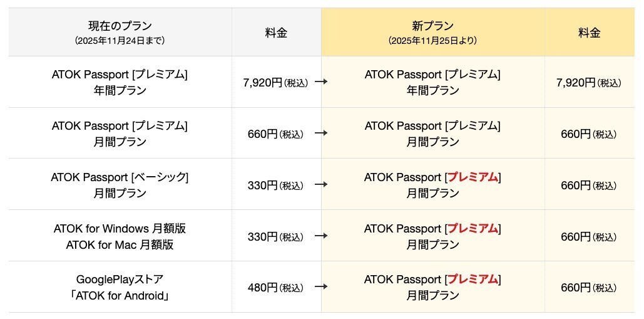The width and height of the screenshot is (644, 319).
Task: Click the new ATOK Passport [プレミアム] 年間プラン cell
Action: click(x=432, y=82)
